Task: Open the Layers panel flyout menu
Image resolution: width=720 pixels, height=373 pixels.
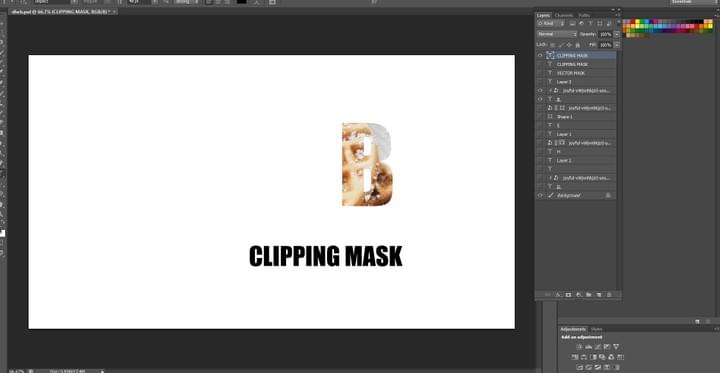Action: tap(618, 15)
